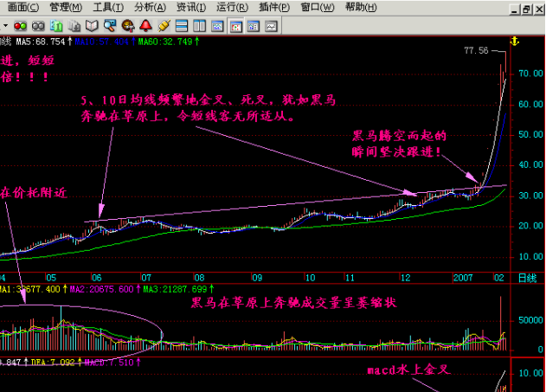Open the 窗口(W) menu

318,7
